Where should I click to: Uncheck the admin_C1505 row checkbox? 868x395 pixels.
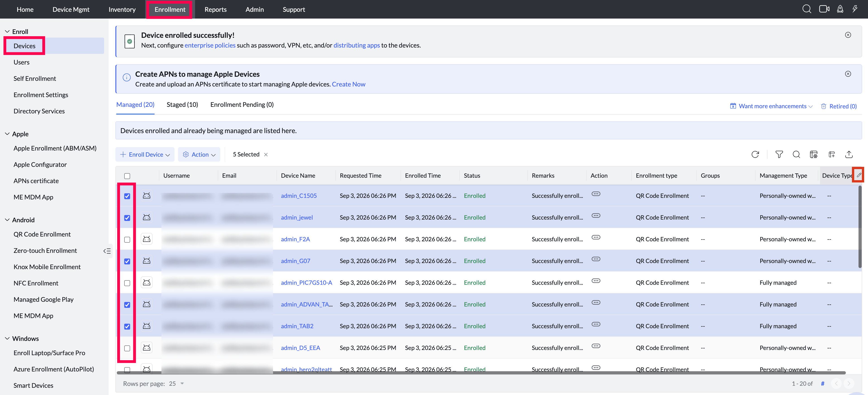pos(127,196)
